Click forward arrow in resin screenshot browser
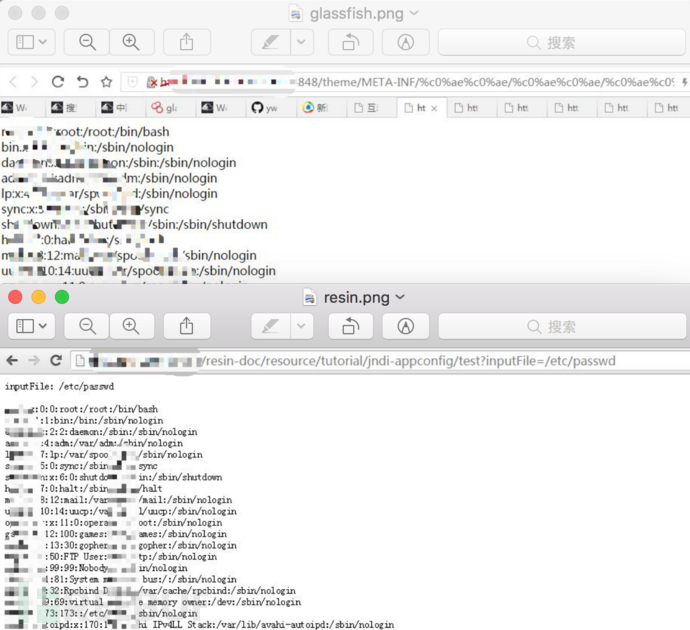The width and height of the screenshot is (690, 630). (34, 361)
